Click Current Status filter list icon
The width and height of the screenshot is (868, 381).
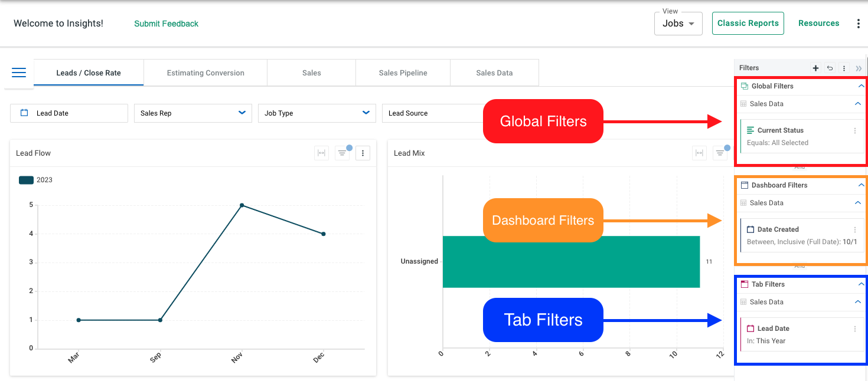coord(750,130)
